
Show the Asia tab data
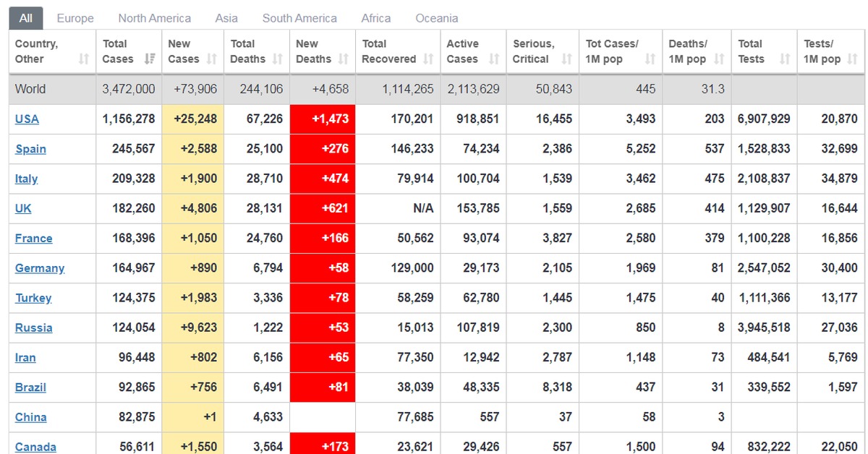(226, 18)
